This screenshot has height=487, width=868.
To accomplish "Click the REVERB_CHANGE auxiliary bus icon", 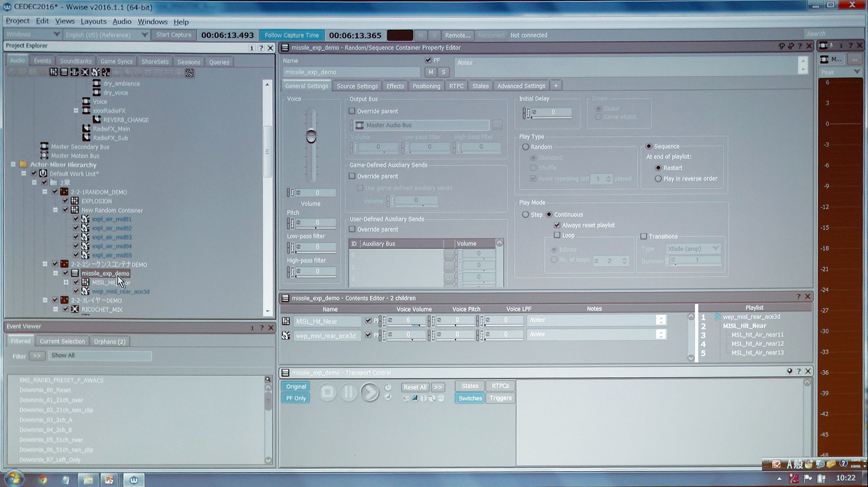I will 97,120.
